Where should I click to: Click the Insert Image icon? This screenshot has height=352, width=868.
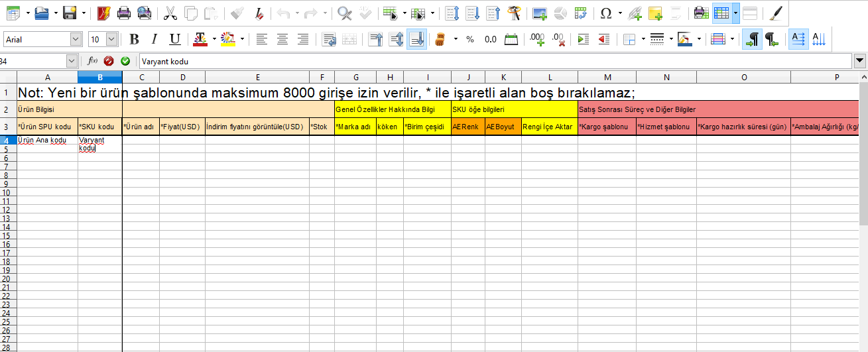(540, 13)
